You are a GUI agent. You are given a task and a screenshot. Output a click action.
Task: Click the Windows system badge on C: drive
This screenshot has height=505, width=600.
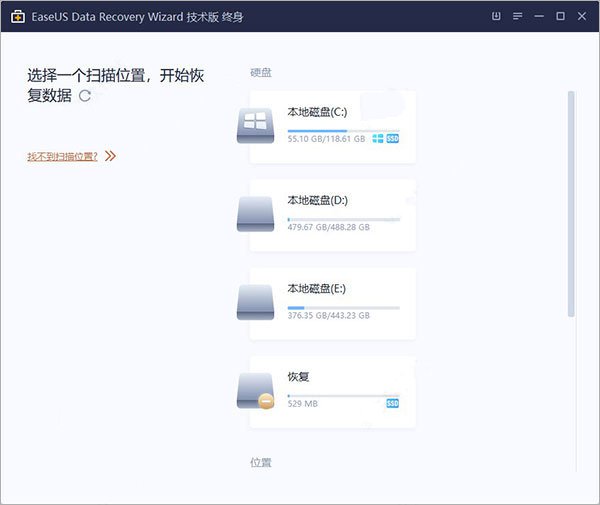pos(378,138)
